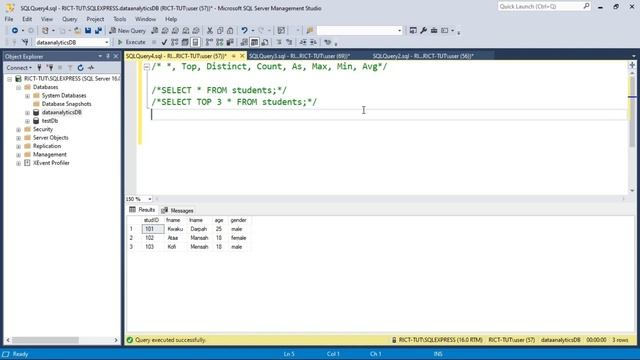Viewport: 640px width, 360px height.
Task: Click the Paste clipboard icon
Action: 230,31
